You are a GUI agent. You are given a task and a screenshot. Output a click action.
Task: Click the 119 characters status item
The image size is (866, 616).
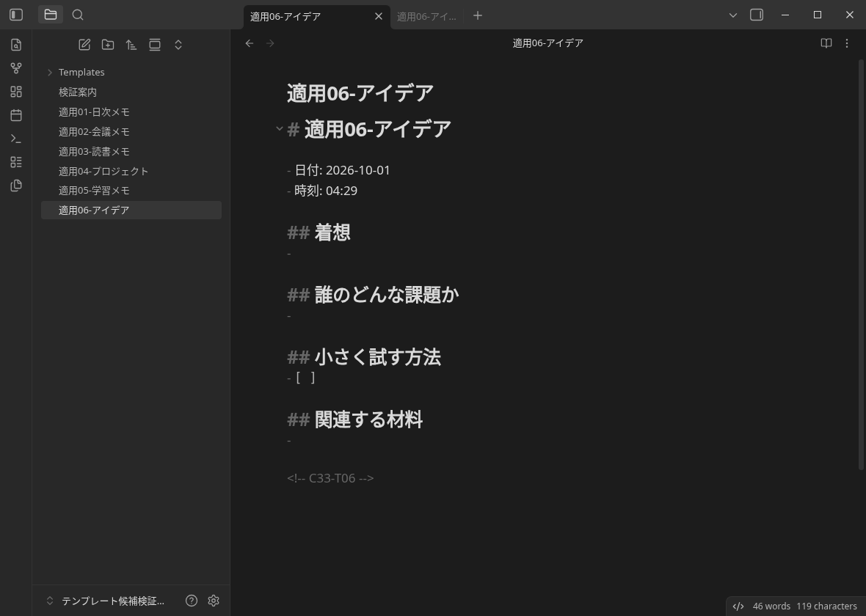click(826, 606)
